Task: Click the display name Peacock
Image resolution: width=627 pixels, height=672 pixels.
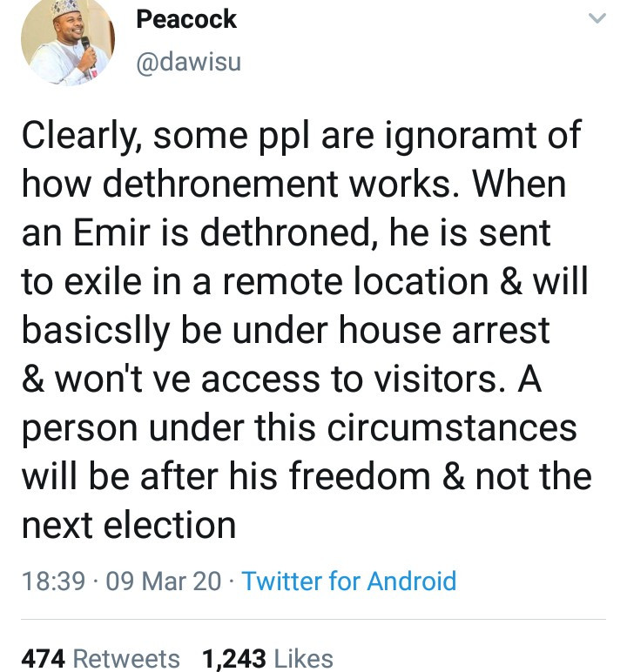Action: pyautogui.click(x=186, y=19)
